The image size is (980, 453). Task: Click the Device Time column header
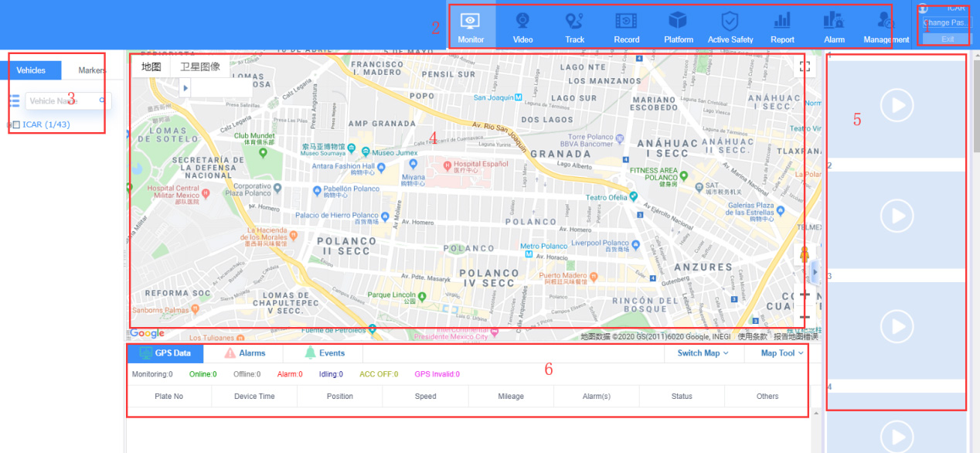(254, 397)
